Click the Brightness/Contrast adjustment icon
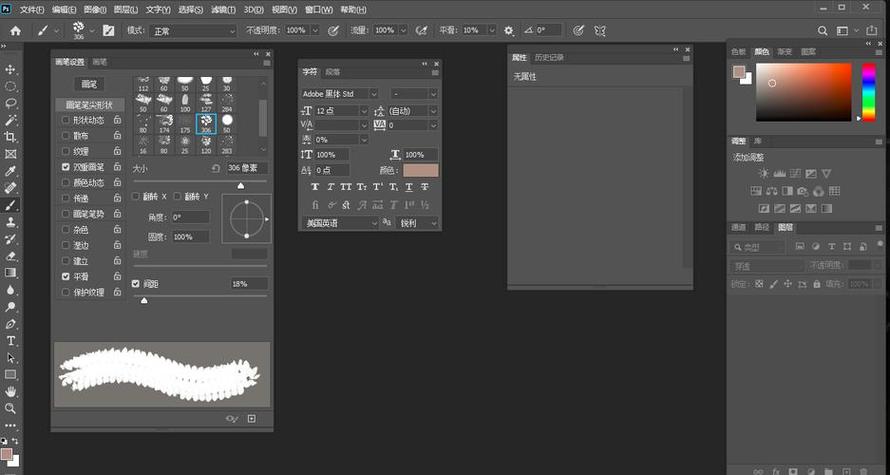The width and height of the screenshot is (890, 475). click(x=764, y=174)
